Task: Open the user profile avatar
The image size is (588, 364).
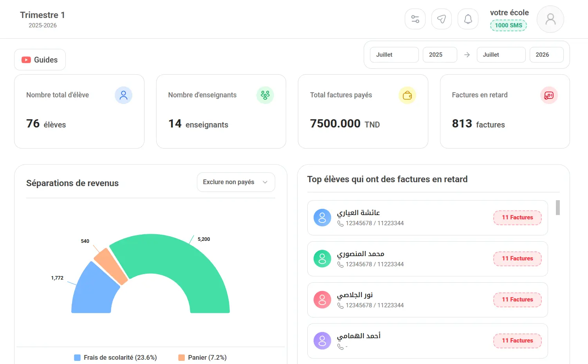Action: (550, 19)
